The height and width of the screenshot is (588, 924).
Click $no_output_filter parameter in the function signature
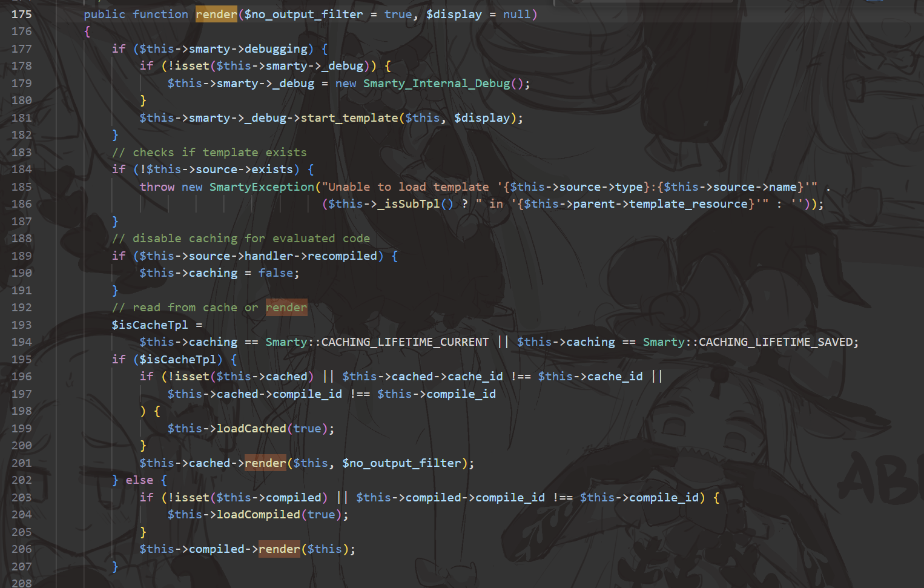tap(303, 14)
